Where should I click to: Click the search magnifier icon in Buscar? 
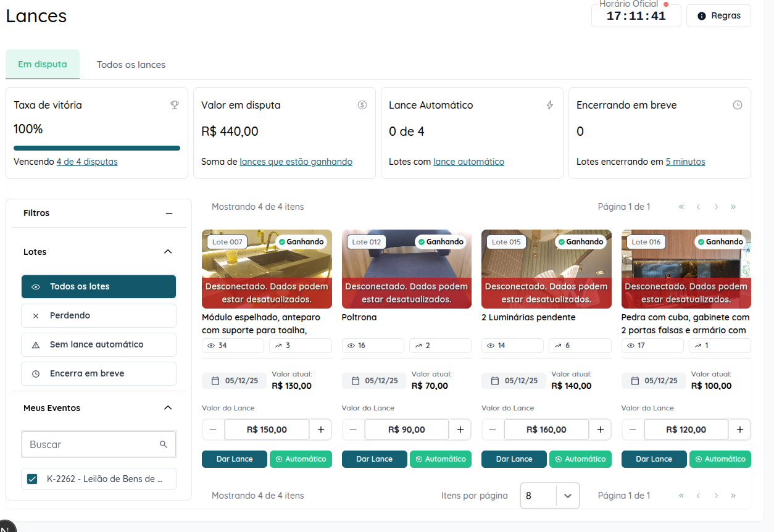coord(164,444)
